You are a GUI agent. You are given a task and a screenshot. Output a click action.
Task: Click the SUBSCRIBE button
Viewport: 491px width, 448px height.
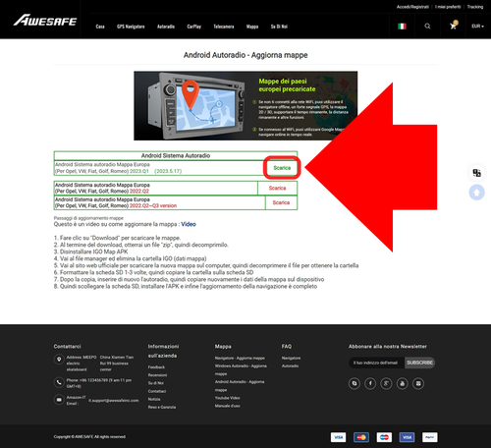419,363
